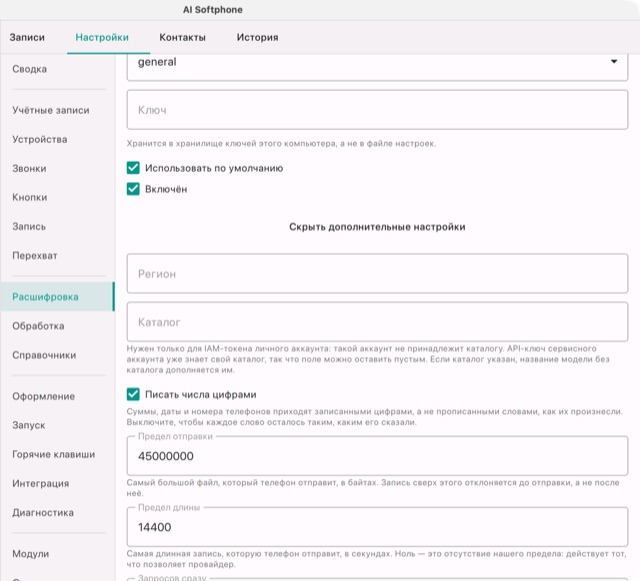Screen dimensions: 640x581
Task: Click the AI Softphone window title
Action: (213, 10)
